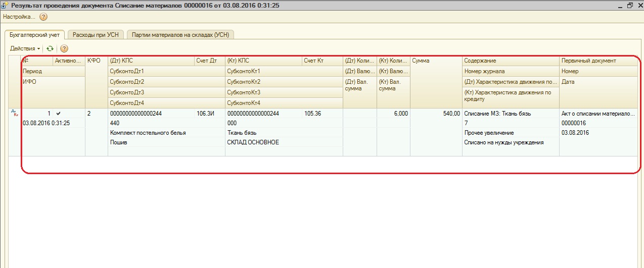Select period cell 03.08.2016 0:31:25
This screenshot has width=644, height=268.
(53, 123)
